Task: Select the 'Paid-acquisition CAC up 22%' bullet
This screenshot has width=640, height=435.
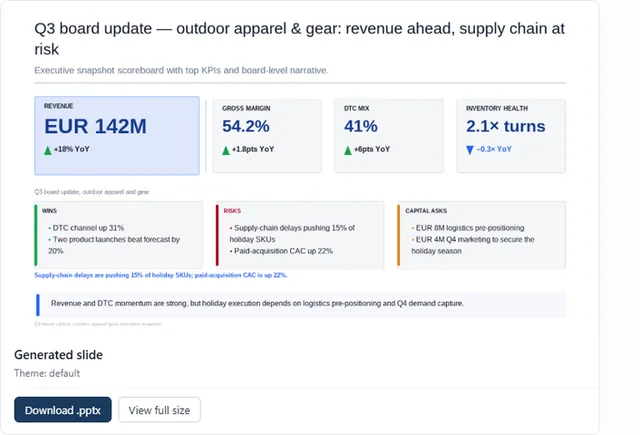Action: 281,251
